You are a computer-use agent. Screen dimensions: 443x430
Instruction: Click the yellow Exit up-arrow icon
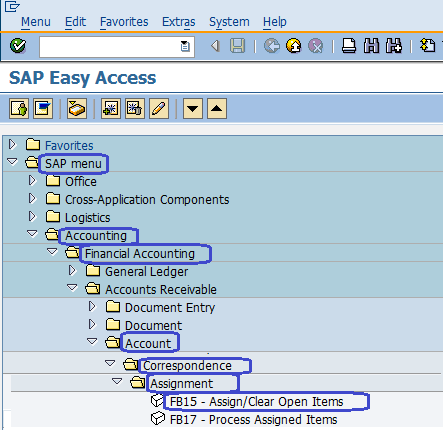(x=293, y=46)
